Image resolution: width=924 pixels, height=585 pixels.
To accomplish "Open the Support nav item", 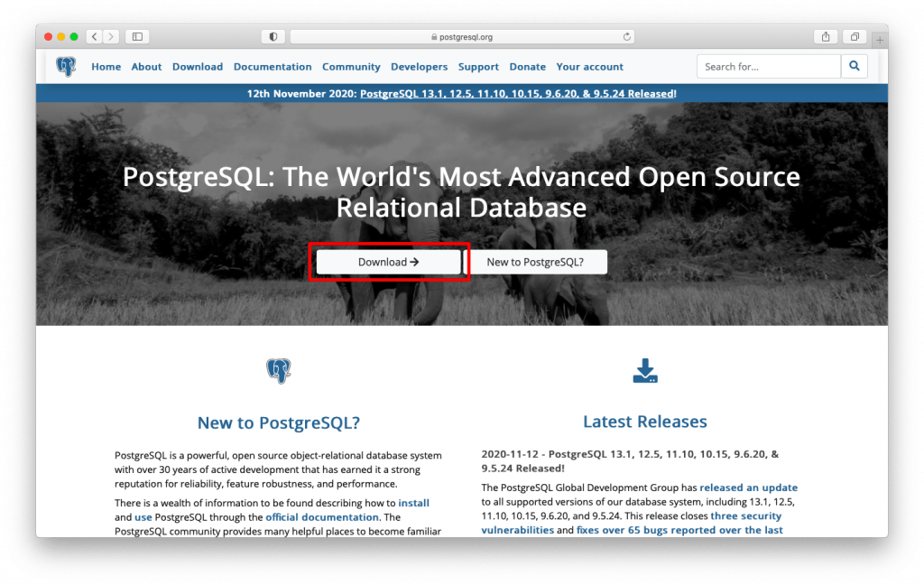I will coord(478,67).
